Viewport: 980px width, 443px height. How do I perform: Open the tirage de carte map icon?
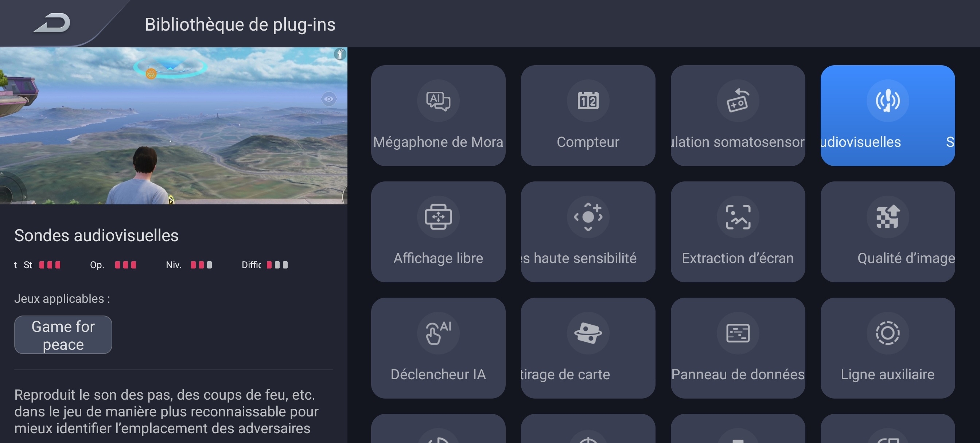tap(588, 333)
